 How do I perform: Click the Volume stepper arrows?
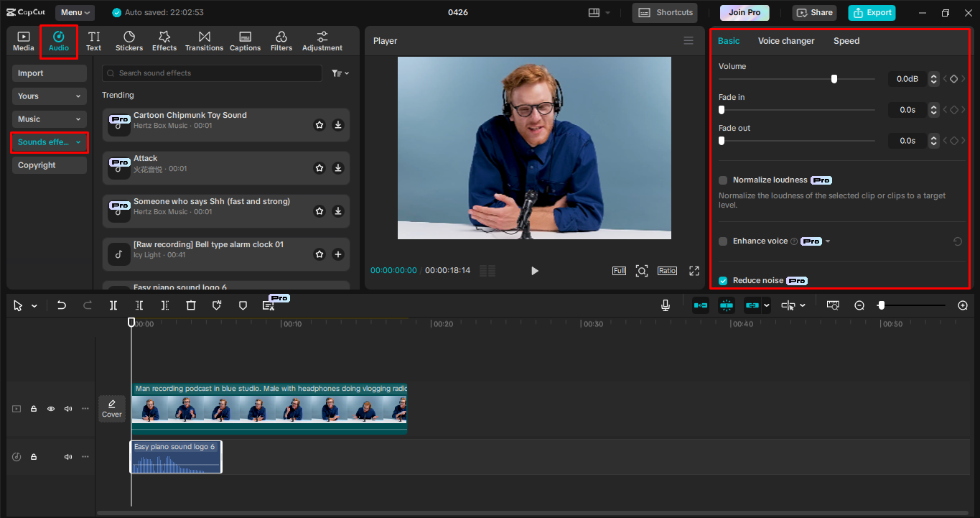point(933,79)
